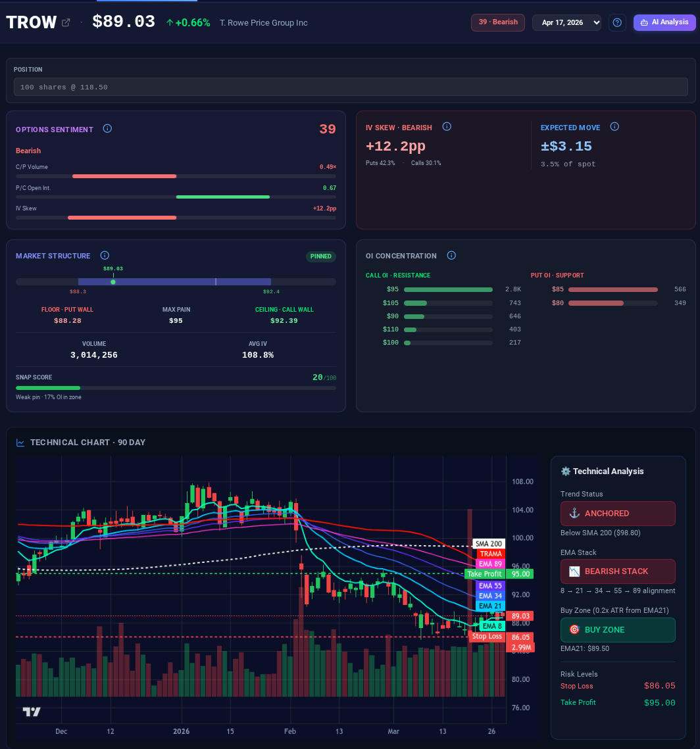Click the 2.99M volume axis tag
The image size is (700, 749).
521,647
